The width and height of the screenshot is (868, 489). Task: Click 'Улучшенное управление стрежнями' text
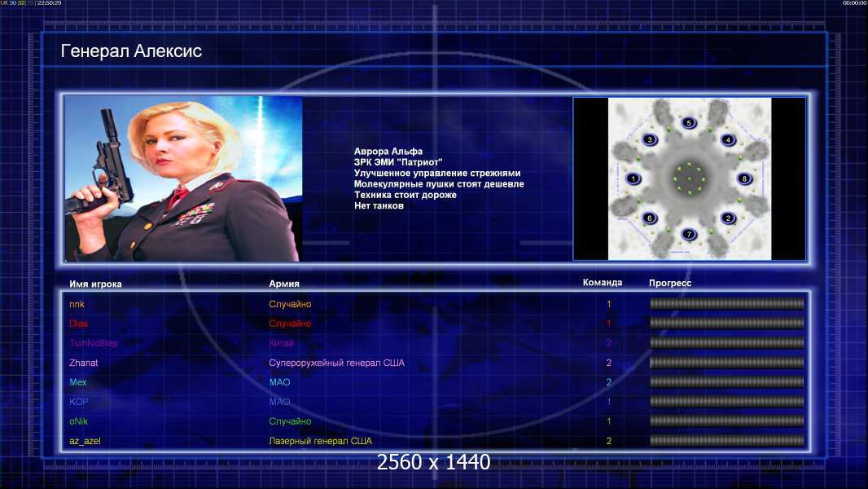pos(437,173)
